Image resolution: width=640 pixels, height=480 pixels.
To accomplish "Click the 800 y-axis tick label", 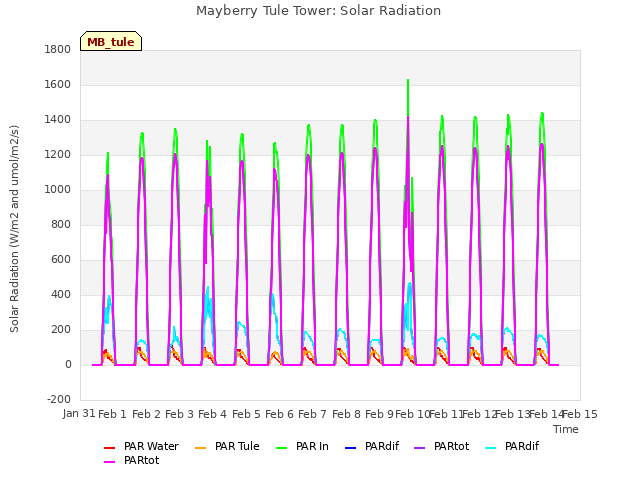I will tap(61, 224).
